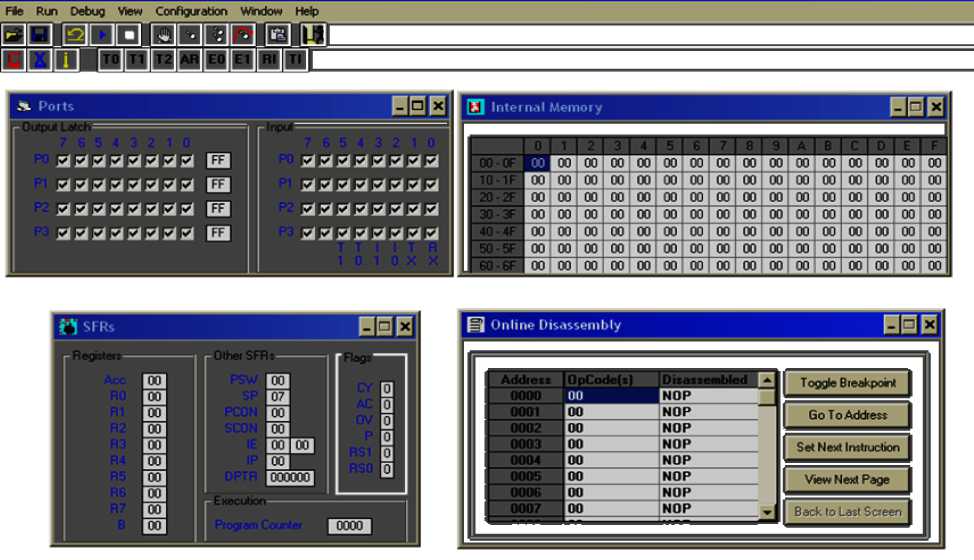Image resolution: width=974 pixels, height=560 pixels.
Task: Toggle P2 input bit 3 checkbox
Action: click(378, 209)
